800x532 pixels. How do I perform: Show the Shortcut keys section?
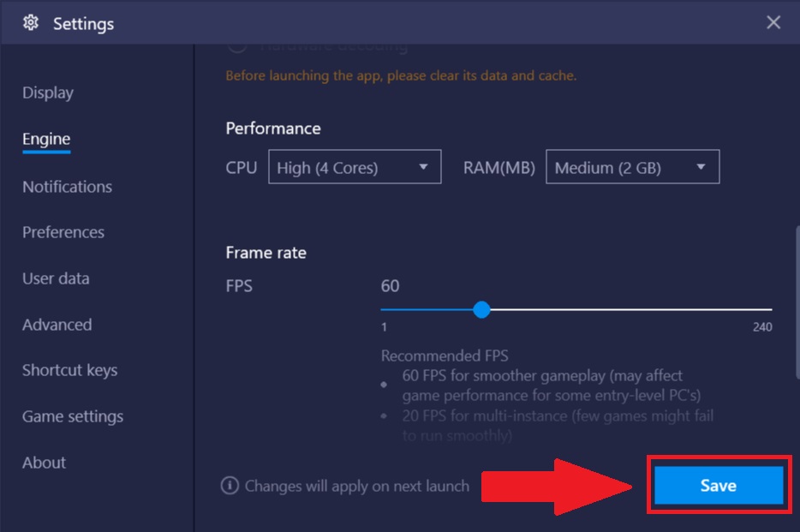pyautogui.click(x=70, y=370)
